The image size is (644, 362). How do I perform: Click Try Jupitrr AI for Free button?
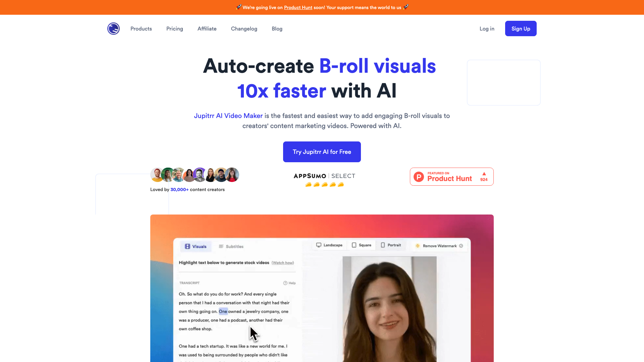322,152
